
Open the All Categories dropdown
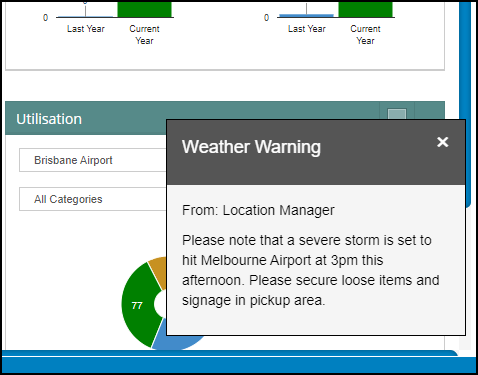pyautogui.click(x=93, y=199)
